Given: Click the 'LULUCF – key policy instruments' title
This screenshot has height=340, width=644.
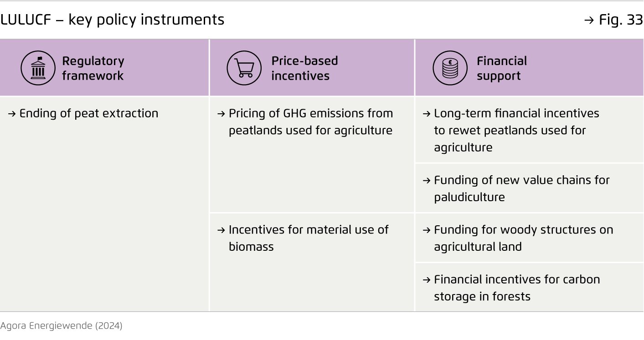Looking at the screenshot, I should tap(113, 20).
